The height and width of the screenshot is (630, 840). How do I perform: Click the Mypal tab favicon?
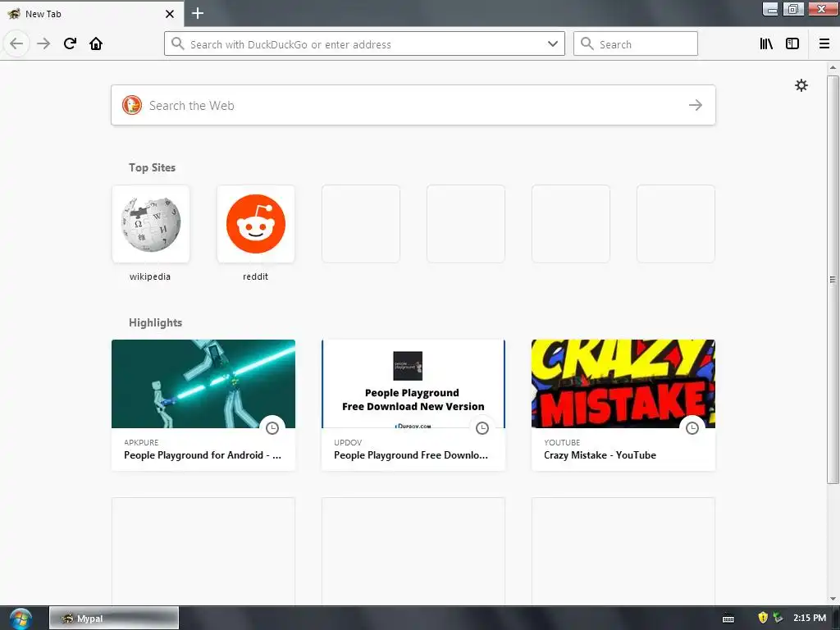14,14
